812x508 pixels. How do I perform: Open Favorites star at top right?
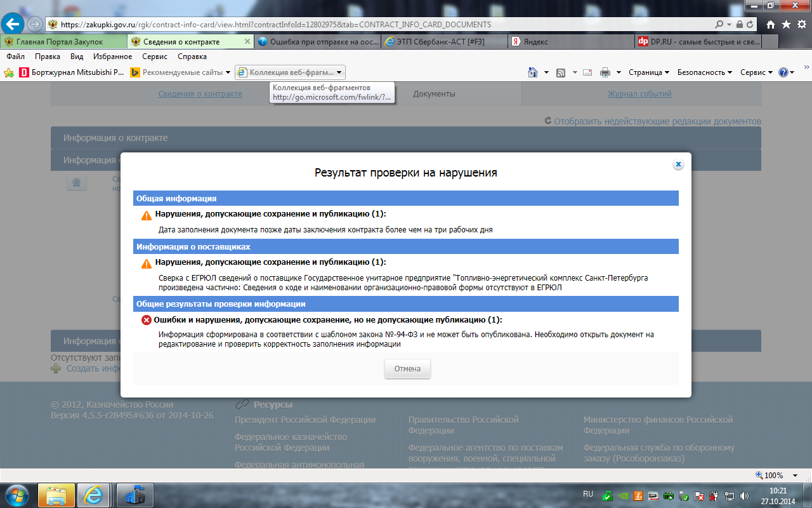pos(786,25)
